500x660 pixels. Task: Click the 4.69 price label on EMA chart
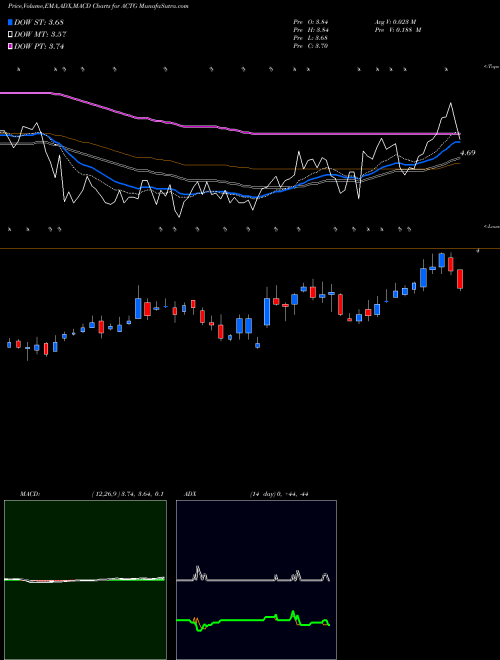(468, 153)
